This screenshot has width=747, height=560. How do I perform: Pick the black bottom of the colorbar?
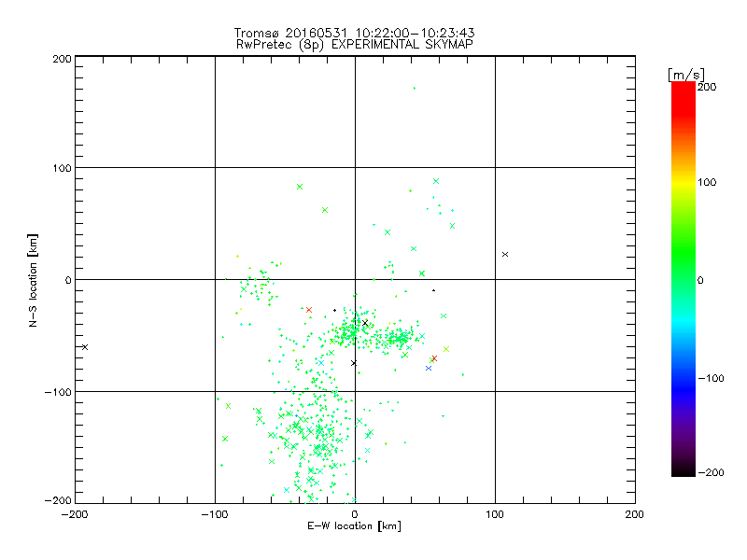[x=684, y=471]
